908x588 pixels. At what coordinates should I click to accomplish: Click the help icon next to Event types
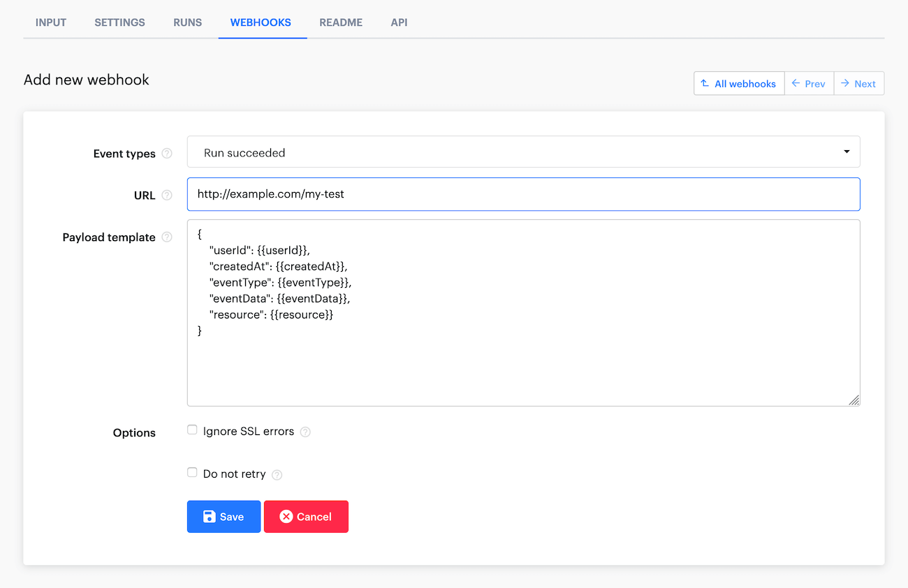point(167,154)
